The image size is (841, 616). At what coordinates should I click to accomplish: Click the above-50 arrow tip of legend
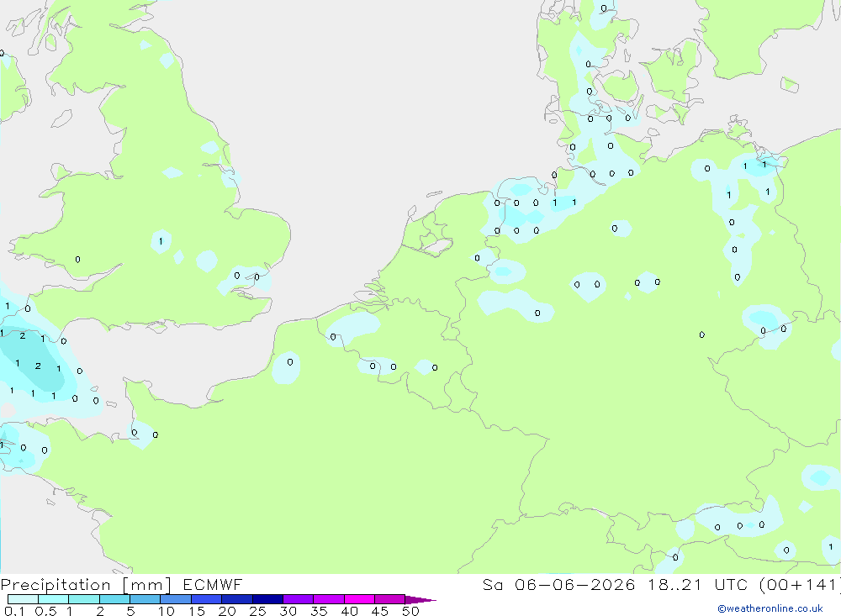coord(420,599)
